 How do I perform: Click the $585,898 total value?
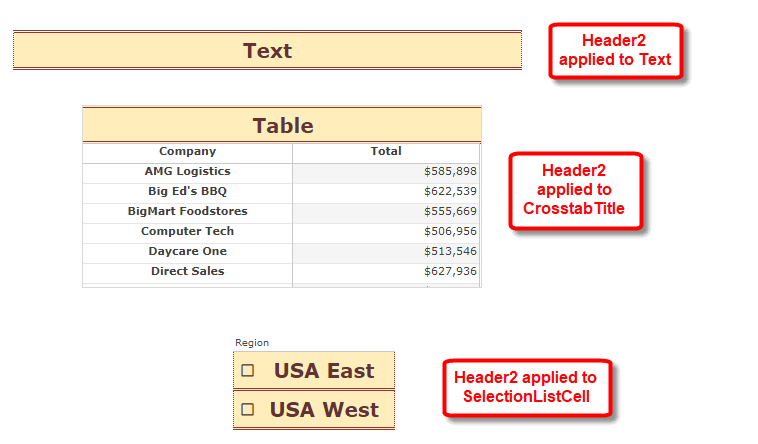pos(450,172)
